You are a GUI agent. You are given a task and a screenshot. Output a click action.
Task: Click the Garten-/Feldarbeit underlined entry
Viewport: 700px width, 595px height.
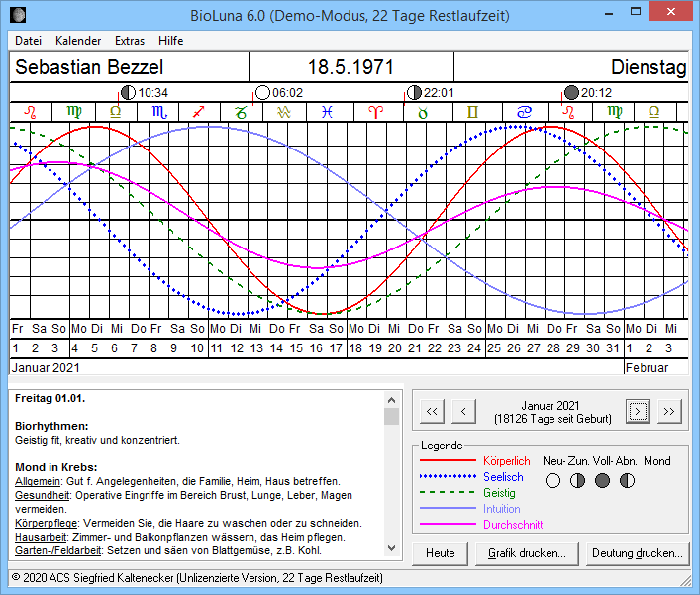click(x=58, y=550)
